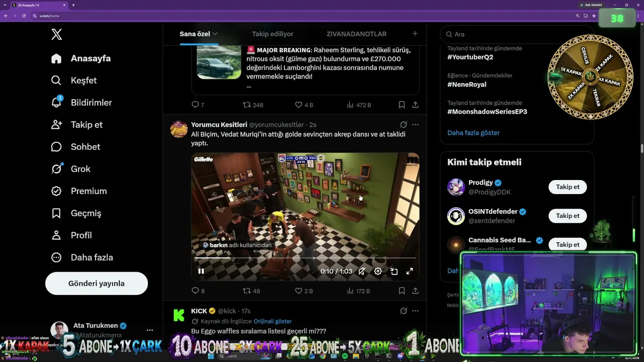Repost the Yorumcu Kesitleri post
The height and width of the screenshot is (362, 644).
pyautogui.click(x=252, y=291)
